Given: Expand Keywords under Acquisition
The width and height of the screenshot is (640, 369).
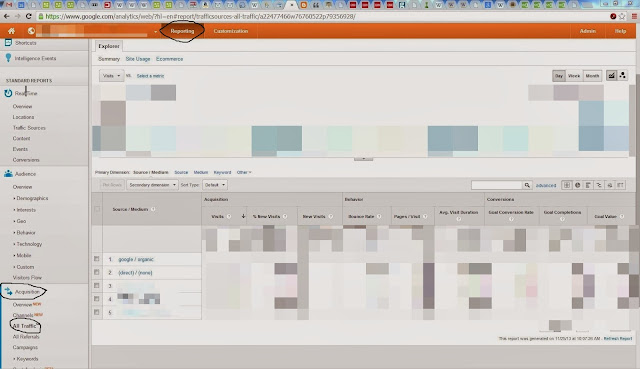Looking at the screenshot, I should (x=27, y=359).
